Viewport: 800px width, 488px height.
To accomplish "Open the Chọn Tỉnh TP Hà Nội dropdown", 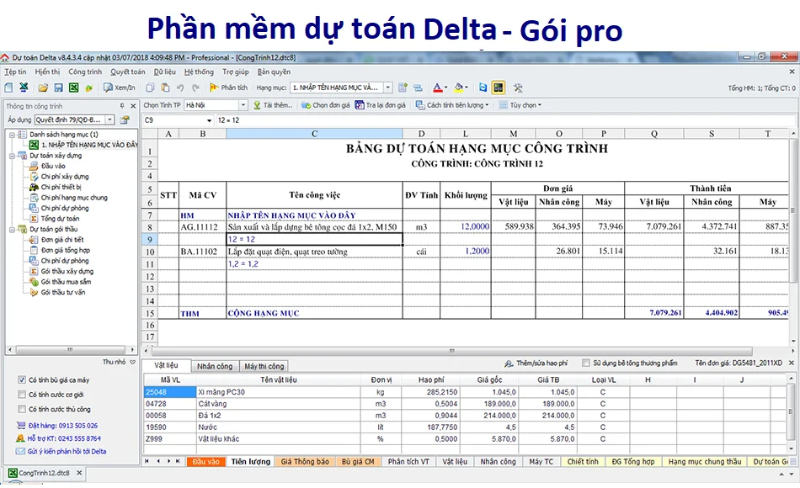I will (243, 105).
